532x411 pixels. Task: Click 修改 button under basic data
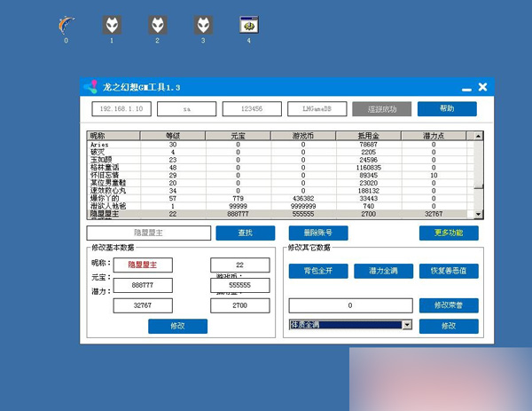pyautogui.click(x=178, y=326)
